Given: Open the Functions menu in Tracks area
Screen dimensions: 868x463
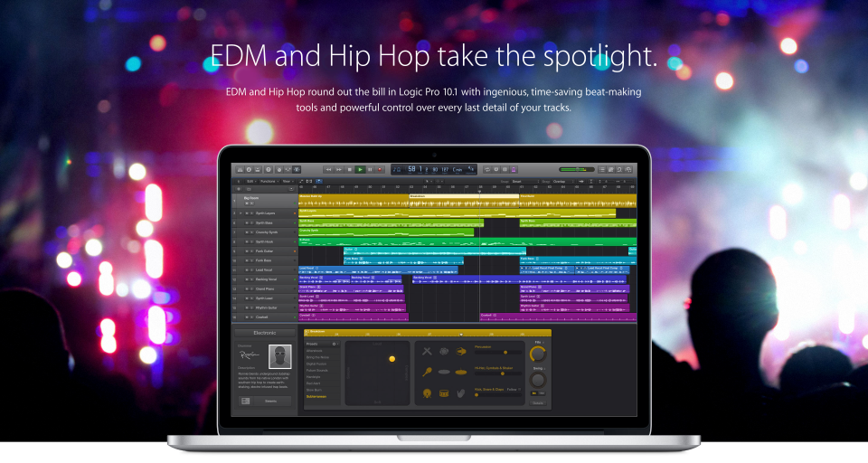Looking at the screenshot, I should coord(269,181).
